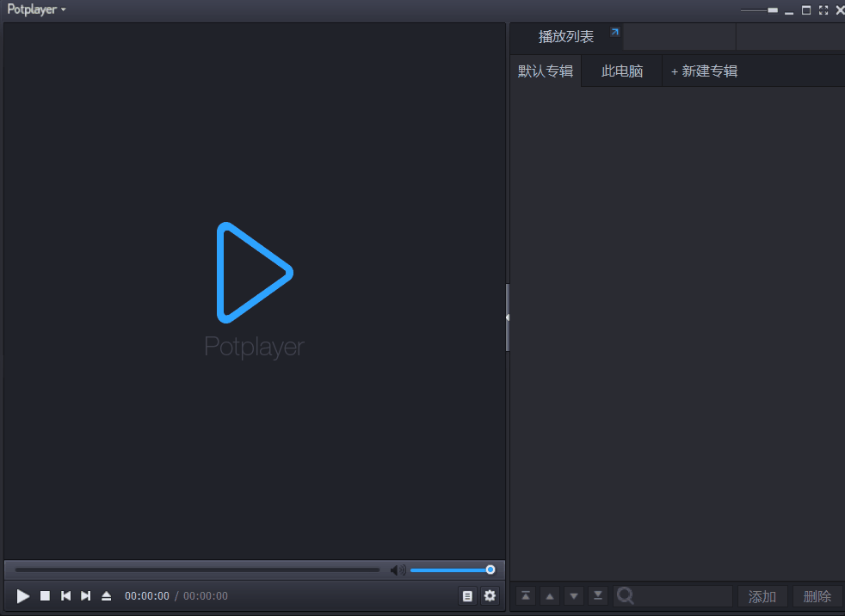This screenshot has height=616, width=845.
Task: Move the playlist item to top
Action: pos(526,596)
